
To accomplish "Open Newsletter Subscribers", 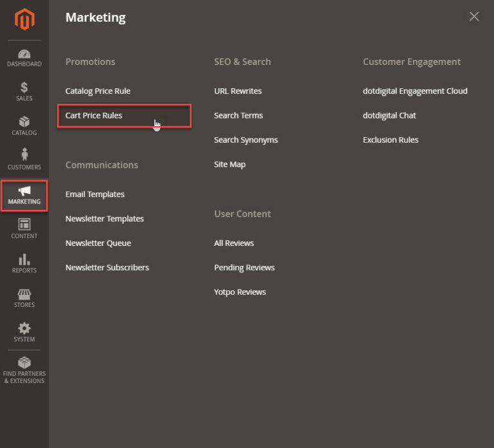I will (107, 267).
